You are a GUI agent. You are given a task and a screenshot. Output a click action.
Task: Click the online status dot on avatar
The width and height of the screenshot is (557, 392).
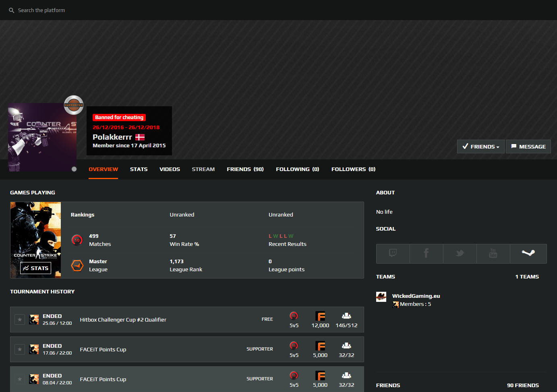pyautogui.click(x=74, y=169)
